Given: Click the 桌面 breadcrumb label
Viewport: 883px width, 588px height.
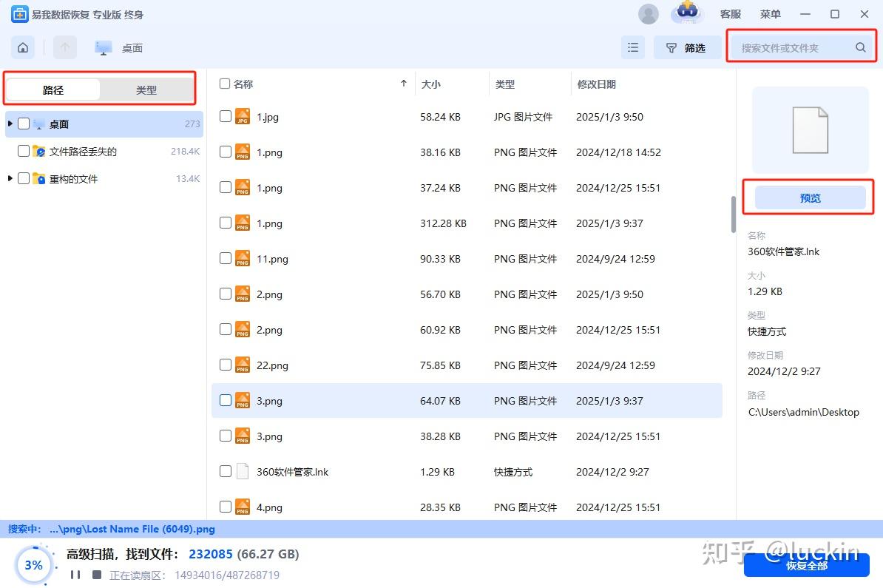Looking at the screenshot, I should click(x=132, y=48).
